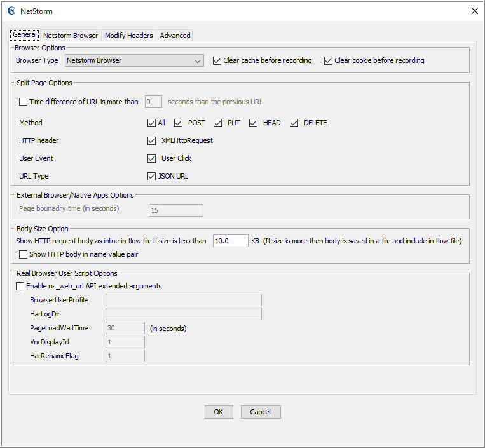Click the VncDisplayId field
The height and width of the screenshot is (448, 485).
125,342
